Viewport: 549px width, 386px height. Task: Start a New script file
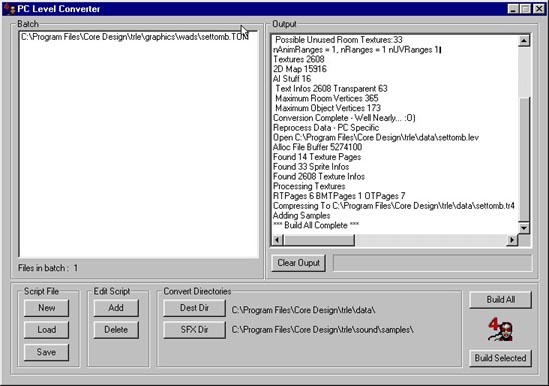(47, 308)
